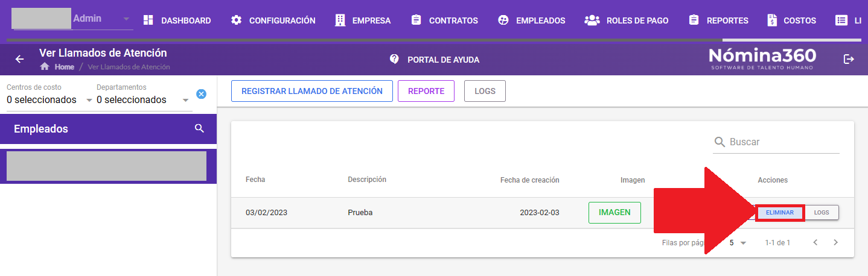Click the home icon in the breadcrumb
Image resolution: width=868 pixels, height=276 pixels.
pos(44,67)
